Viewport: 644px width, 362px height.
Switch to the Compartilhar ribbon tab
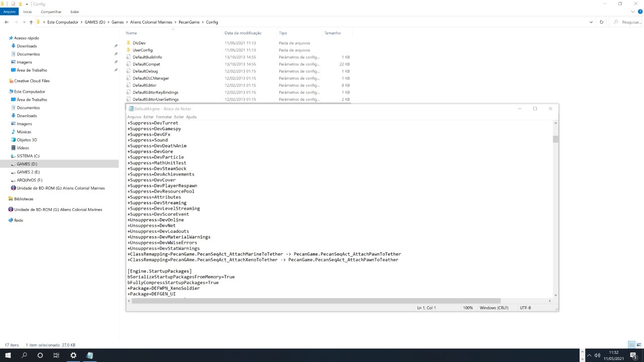click(x=51, y=12)
